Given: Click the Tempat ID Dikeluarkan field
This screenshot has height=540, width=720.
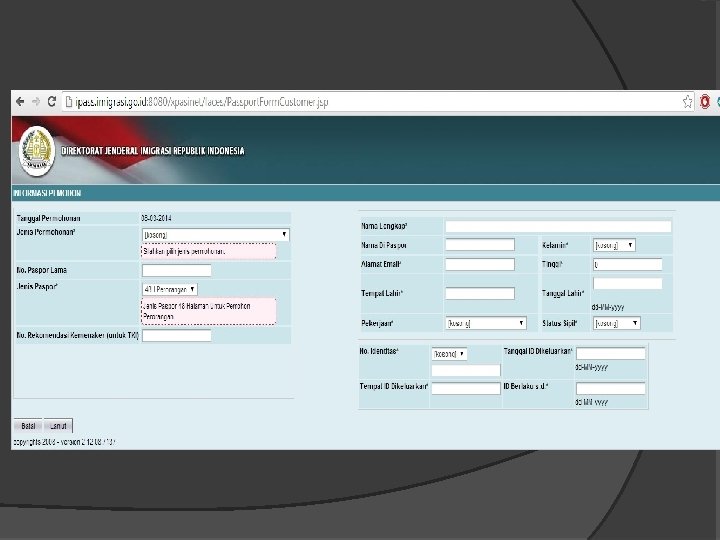Looking at the screenshot, I should click(x=466, y=388).
